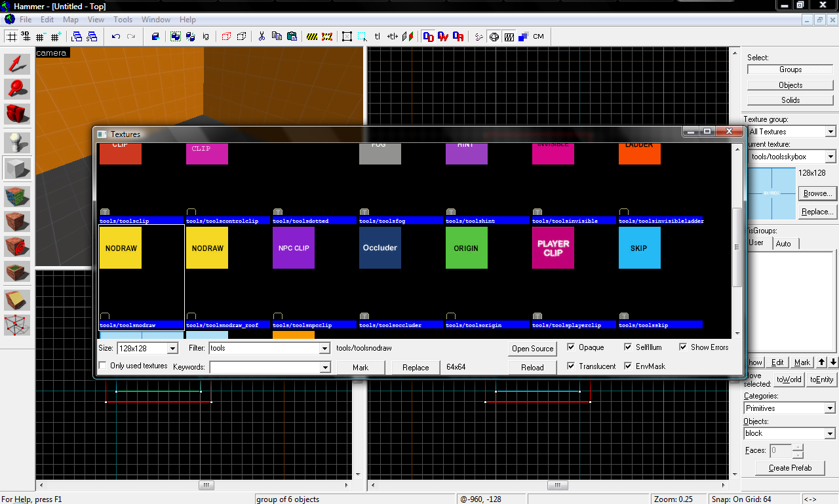
Task: Click the 'CM' toolbar icon
Action: [538, 37]
